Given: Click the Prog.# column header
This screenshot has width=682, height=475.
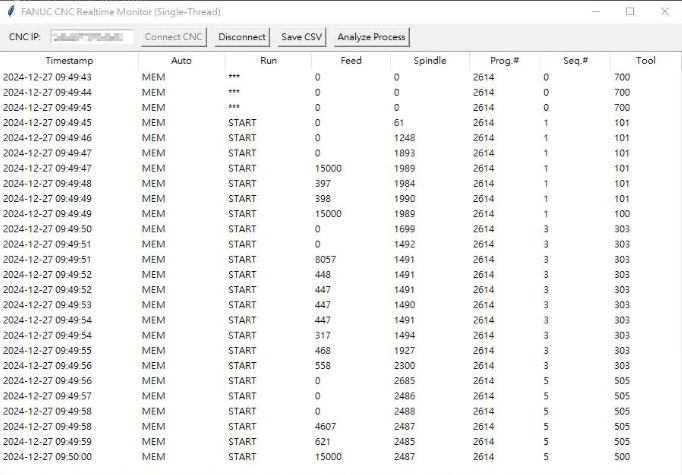Looking at the screenshot, I should click(x=504, y=61).
